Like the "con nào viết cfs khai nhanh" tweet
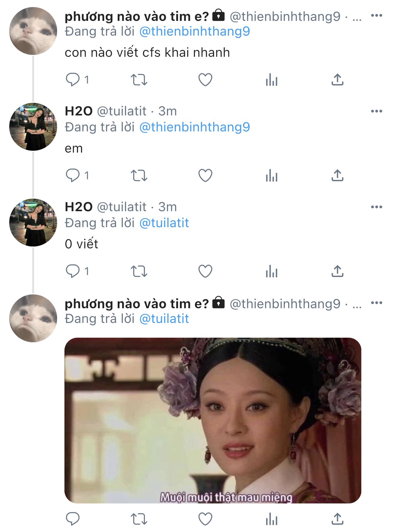 click(x=205, y=80)
